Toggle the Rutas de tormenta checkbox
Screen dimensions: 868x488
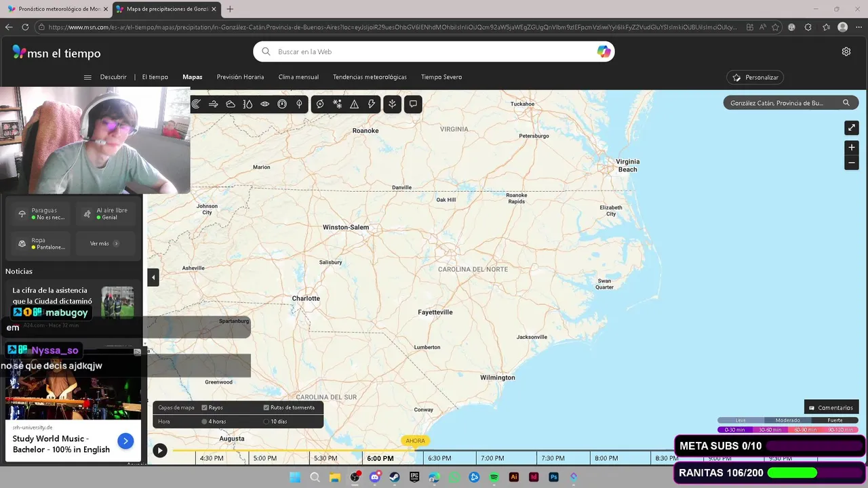[x=267, y=407]
